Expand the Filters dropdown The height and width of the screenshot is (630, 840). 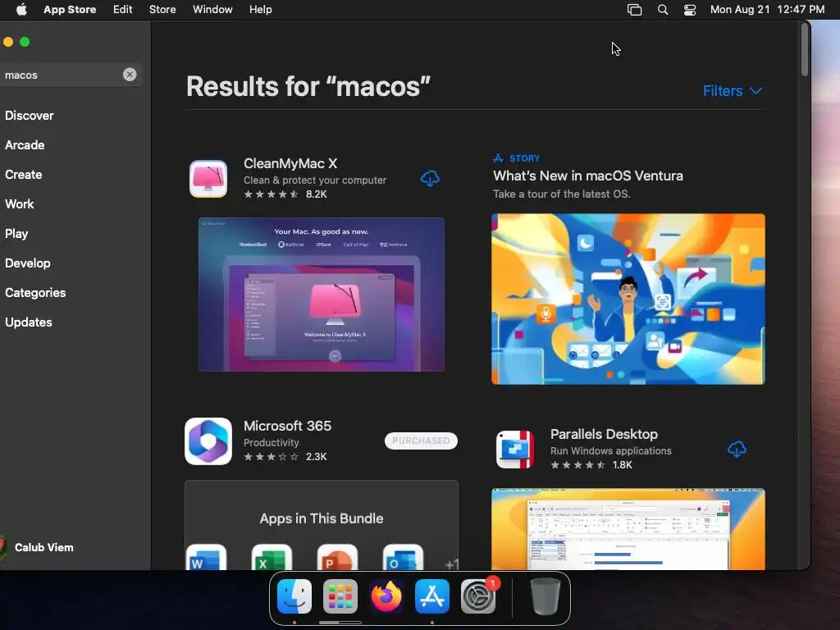[x=733, y=91]
